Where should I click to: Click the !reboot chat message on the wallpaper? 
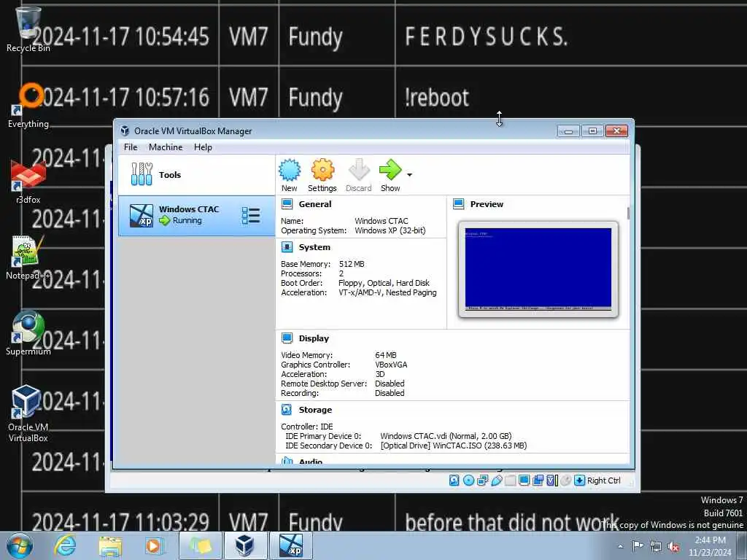click(x=437, y=97)
